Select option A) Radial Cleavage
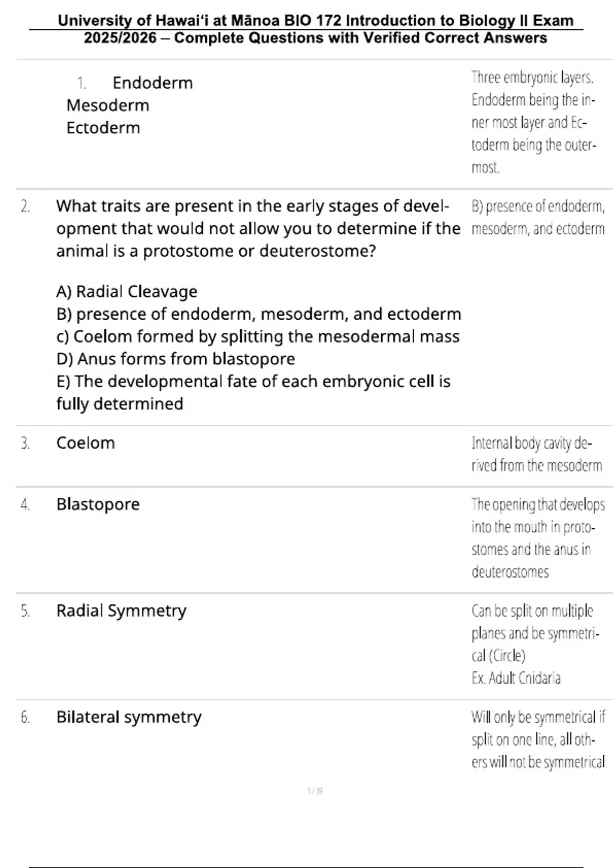The width and height of the screenshot is (613, 868). point(127,292)
